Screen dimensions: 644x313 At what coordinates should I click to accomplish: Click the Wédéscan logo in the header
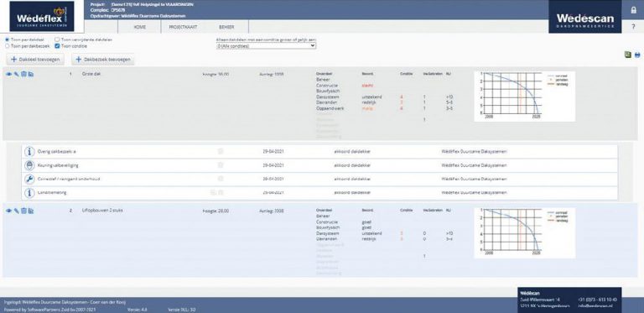584,17
